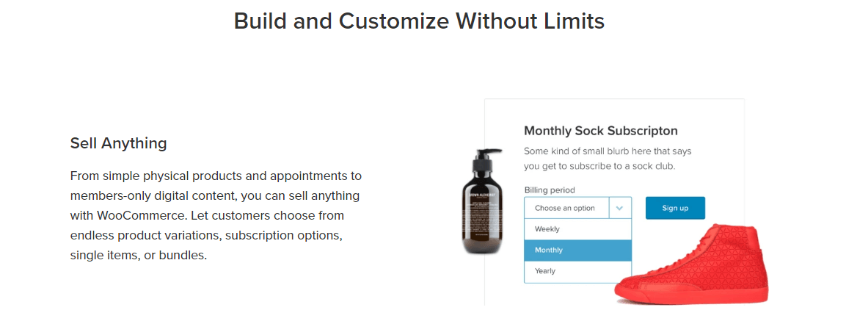Open the Billing period dropdown arrow
The height and width of the screenshot is (310, 868).
[x=620, y=208]
